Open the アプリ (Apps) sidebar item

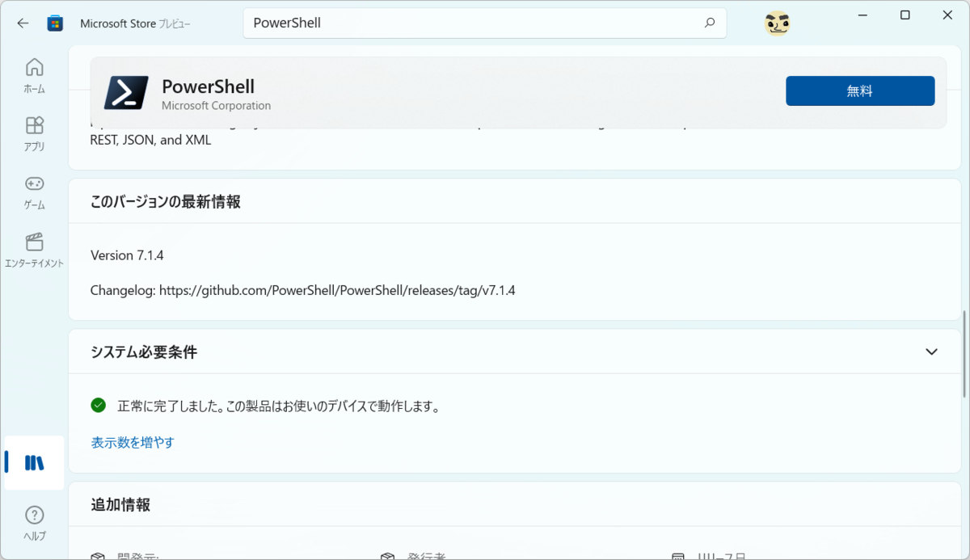tap(34, 134)
